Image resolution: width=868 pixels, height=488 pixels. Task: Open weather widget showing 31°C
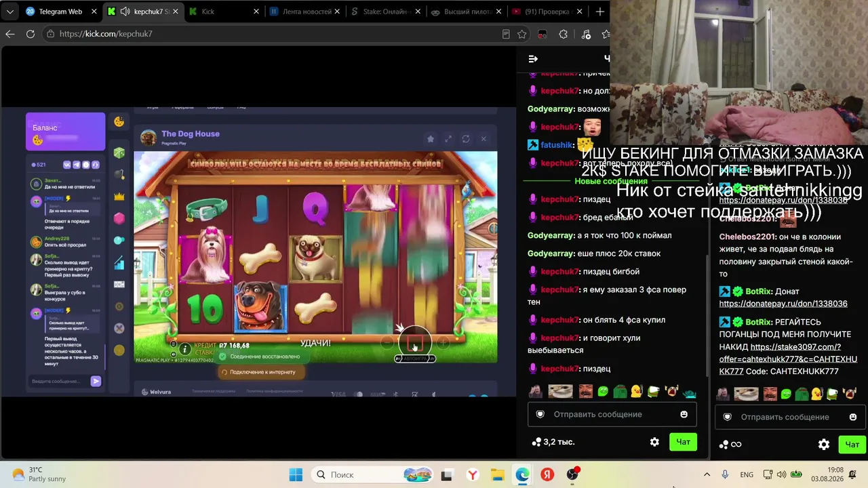click(x=39, y=474)
